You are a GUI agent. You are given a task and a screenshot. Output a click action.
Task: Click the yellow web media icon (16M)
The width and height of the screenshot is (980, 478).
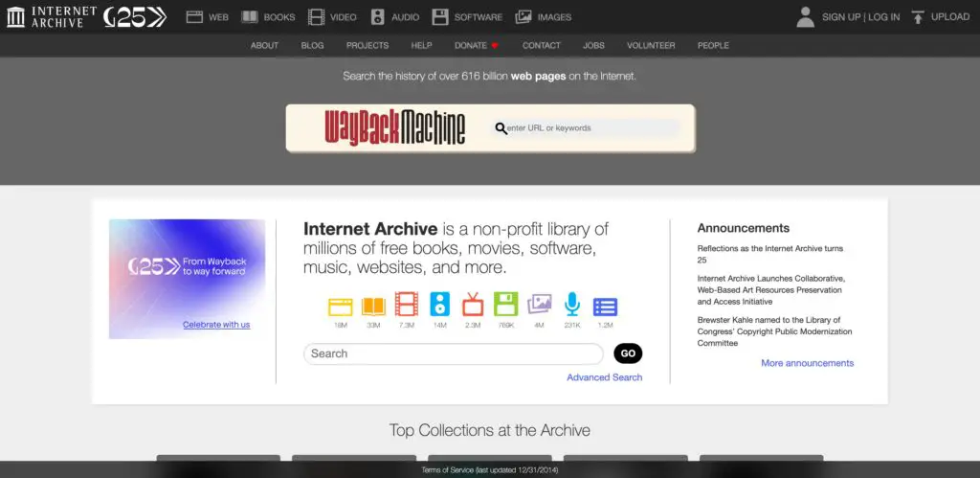[341, 307]
